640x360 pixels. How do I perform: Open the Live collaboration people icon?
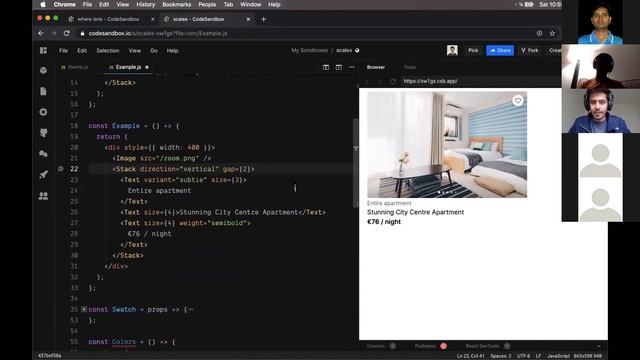(43, 196)
